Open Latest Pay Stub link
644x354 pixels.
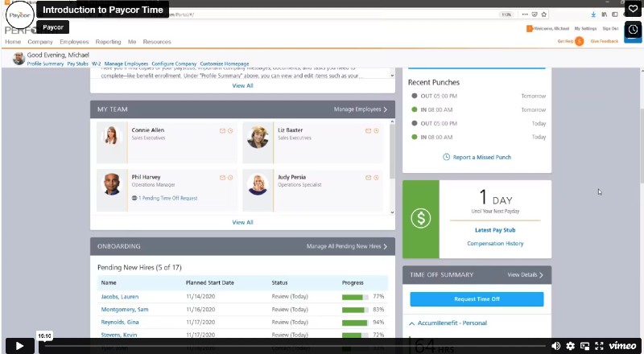tap(495, 230)
